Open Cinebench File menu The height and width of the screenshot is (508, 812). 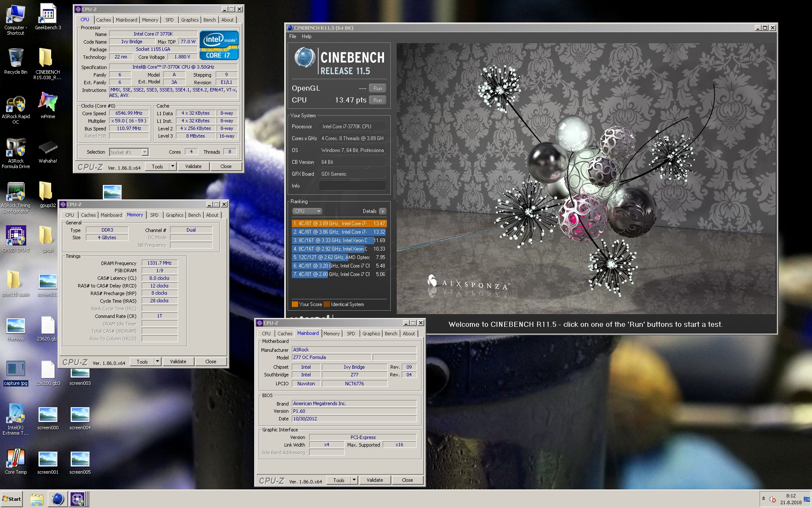point(293,36)
